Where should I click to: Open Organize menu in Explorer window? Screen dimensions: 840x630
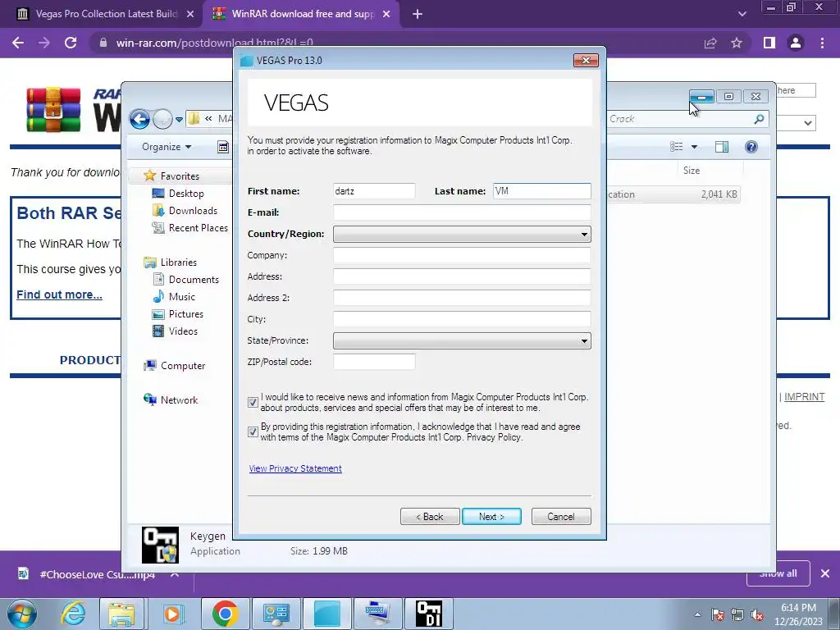(x=166, y=147)
